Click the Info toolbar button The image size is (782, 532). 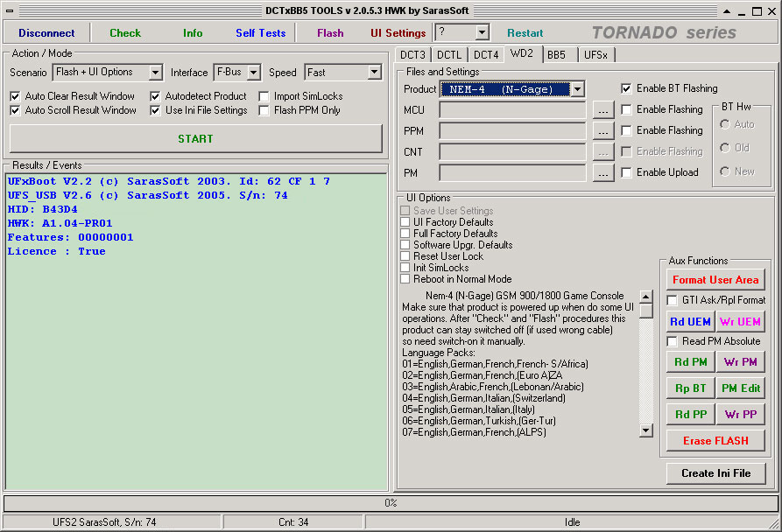[x=193, y=33]
